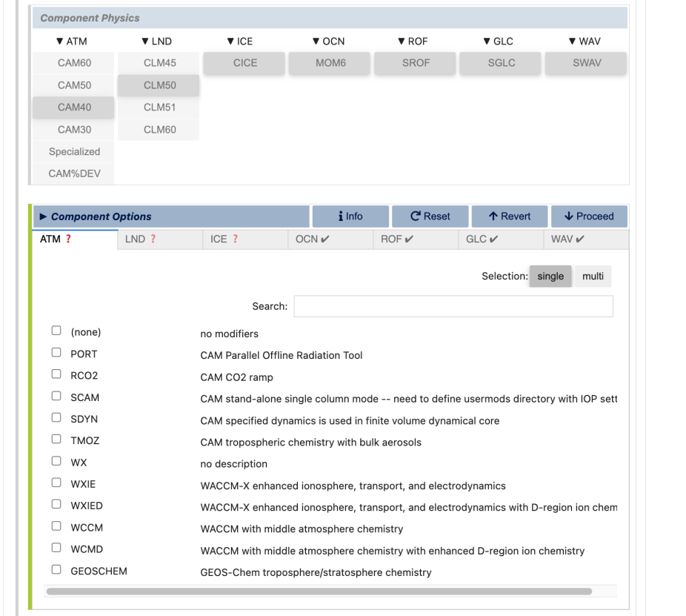Viewport: 686px width, 616px height.
Task: Collapse the OCN column header
Action: click(328, 42)
